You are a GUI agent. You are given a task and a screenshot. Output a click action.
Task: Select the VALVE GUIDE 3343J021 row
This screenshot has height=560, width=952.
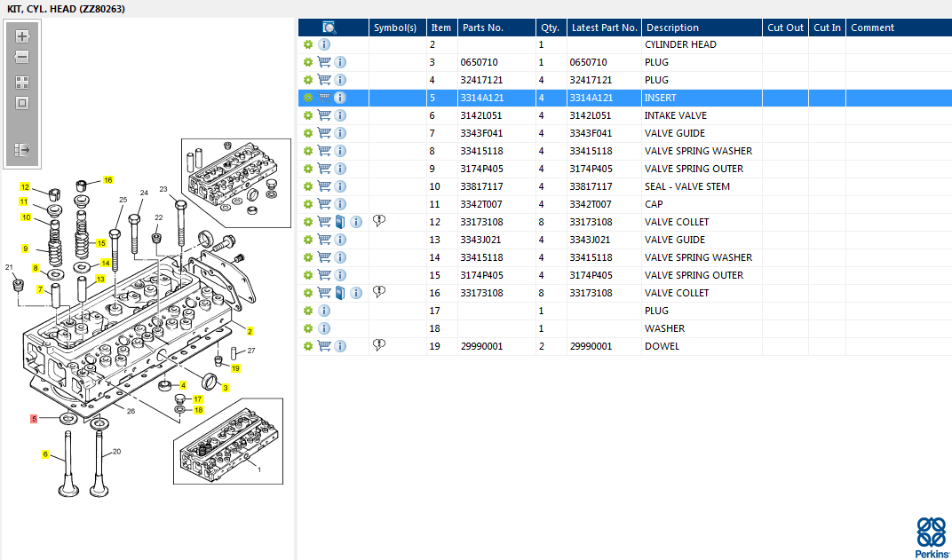pos(625,240)
